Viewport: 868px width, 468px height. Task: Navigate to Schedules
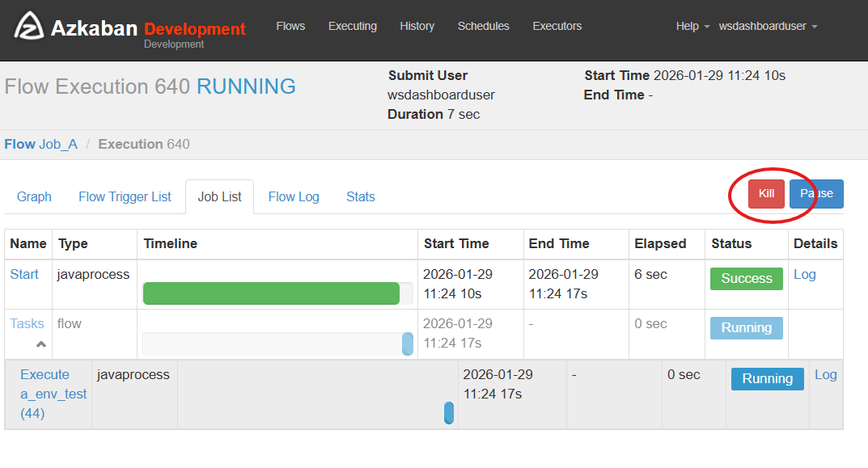coord(483,26)
